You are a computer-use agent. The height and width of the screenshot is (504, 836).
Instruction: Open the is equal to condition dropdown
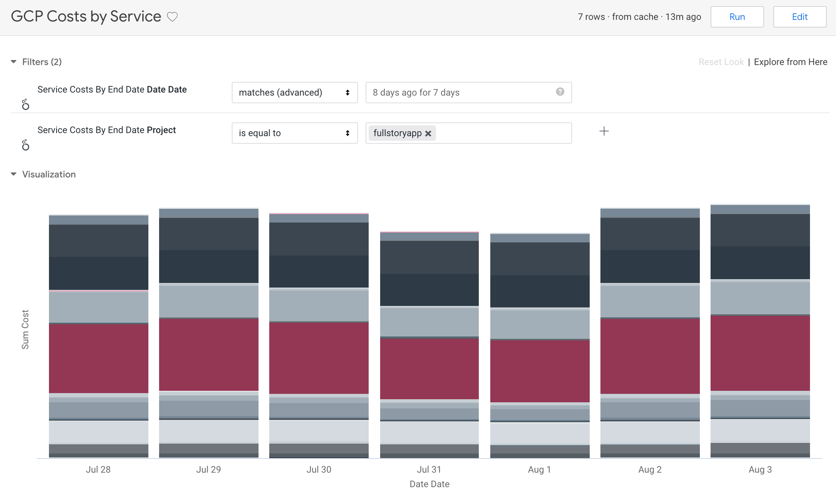(x=294, y=133)
